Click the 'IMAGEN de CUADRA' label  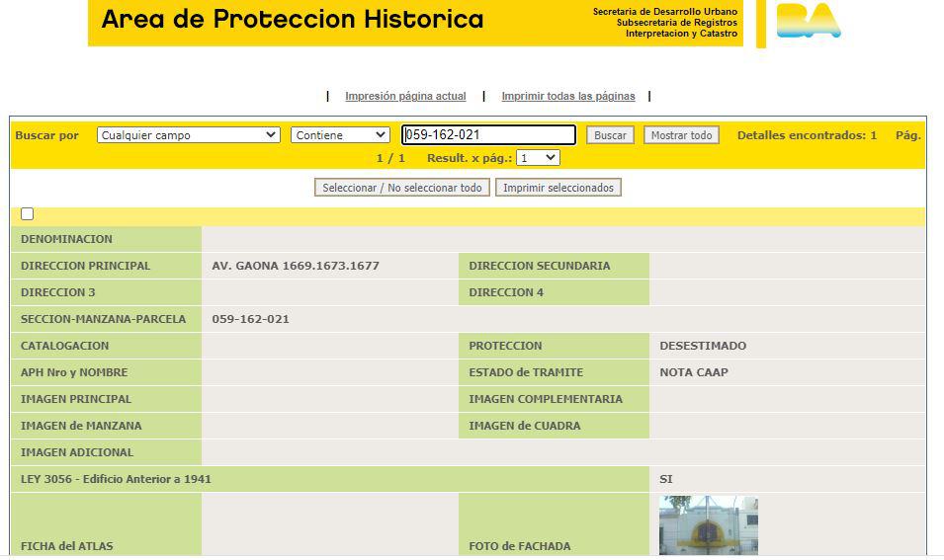[524, 426]
